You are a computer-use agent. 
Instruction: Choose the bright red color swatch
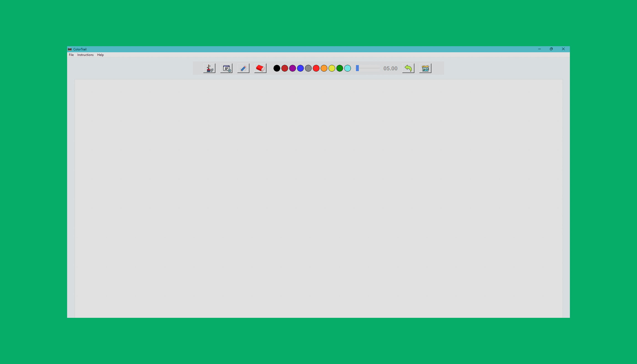coord(316,68)
